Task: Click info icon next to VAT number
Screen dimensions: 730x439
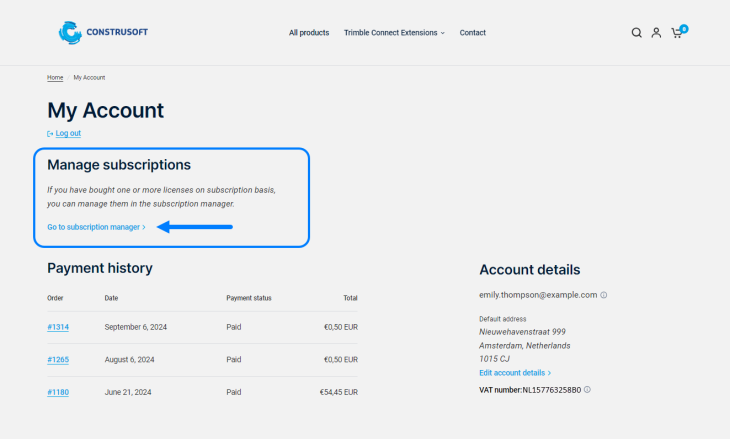Action: pos(587,389)
